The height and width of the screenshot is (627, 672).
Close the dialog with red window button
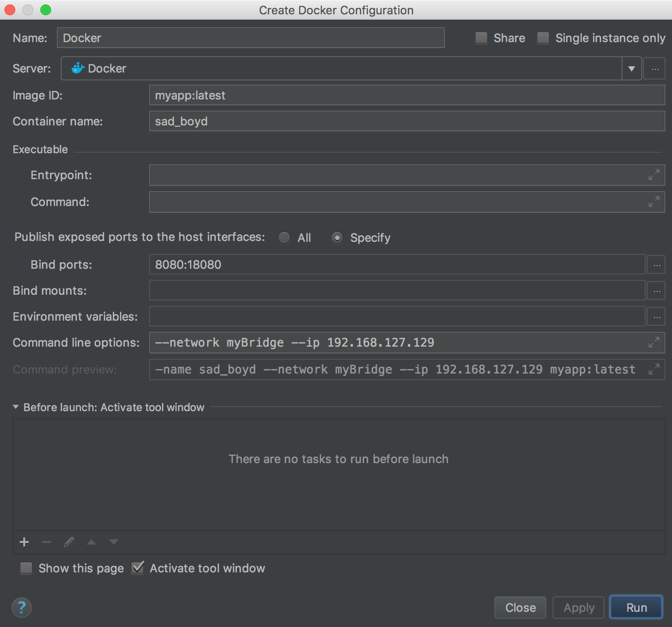coord(10,10)
